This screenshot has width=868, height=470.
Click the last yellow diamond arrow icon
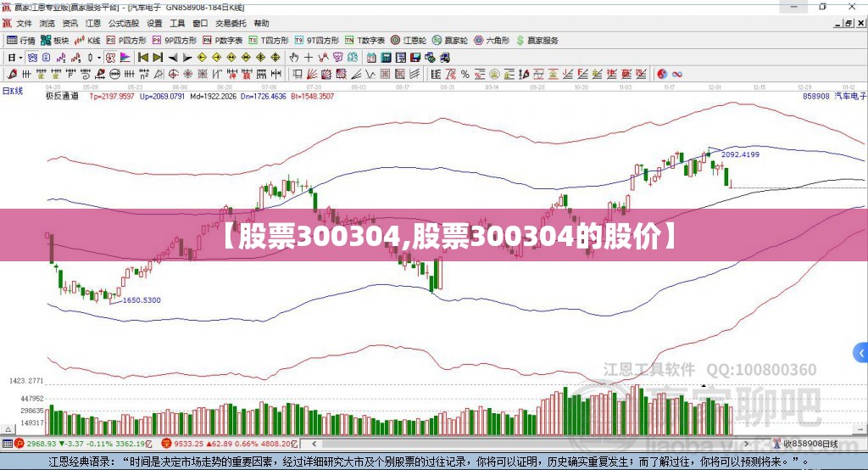[275, 58]
